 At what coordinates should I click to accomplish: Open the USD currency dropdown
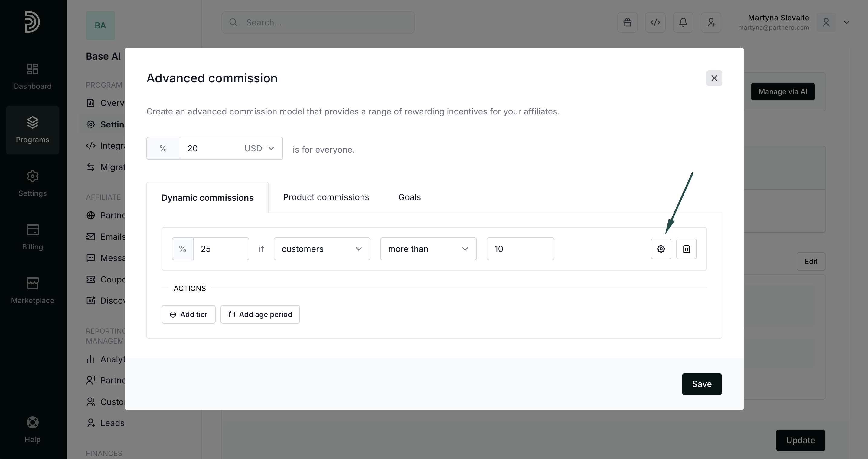259,148
